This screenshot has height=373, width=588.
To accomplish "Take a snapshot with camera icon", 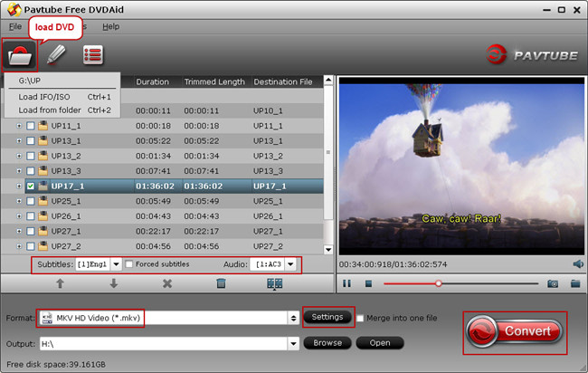I will click(x=553, y=283).
